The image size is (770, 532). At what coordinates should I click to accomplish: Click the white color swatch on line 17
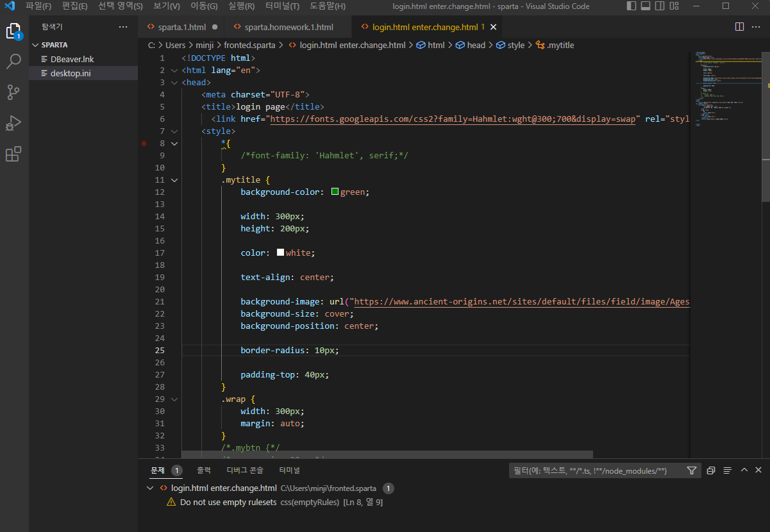280,253
